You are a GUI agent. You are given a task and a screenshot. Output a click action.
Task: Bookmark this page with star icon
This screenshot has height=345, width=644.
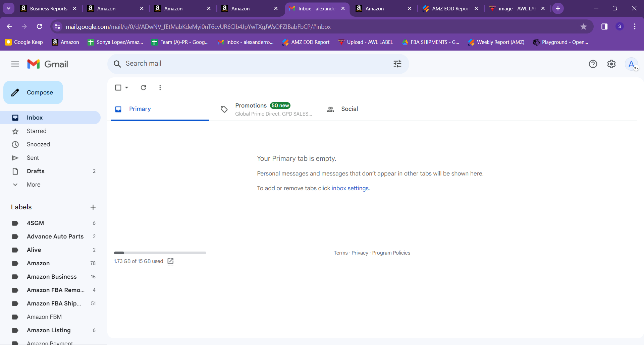pyautogui.click(x=584, y=26)
